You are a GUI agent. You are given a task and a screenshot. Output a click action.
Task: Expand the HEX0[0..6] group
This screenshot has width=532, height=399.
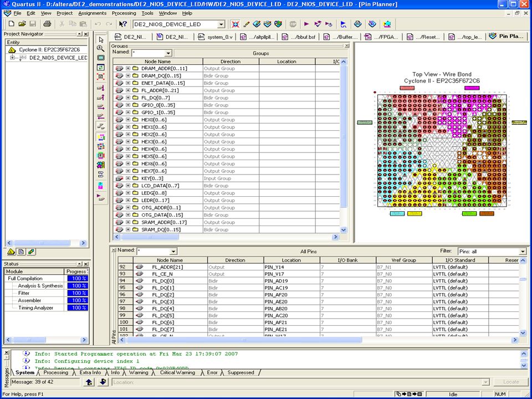coord(128,120)
